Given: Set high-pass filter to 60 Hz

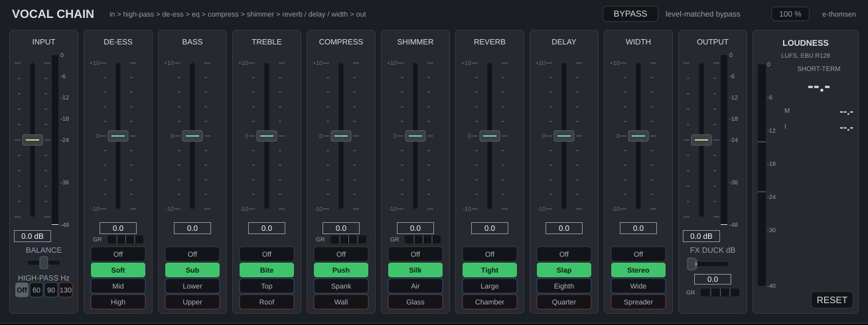Looking at the screenshot, I should [36, 290].
